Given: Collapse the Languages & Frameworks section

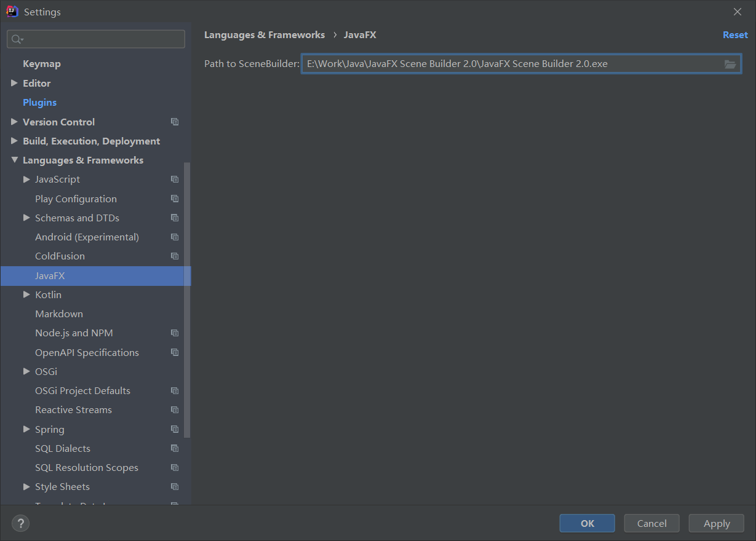Looking at the screenshot, I should pos(14,160).
